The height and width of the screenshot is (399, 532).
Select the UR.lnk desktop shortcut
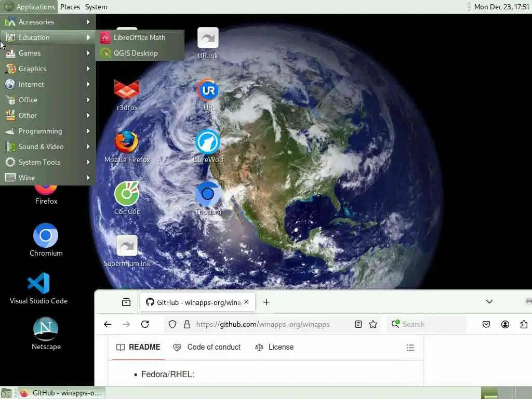click(208, 44)
